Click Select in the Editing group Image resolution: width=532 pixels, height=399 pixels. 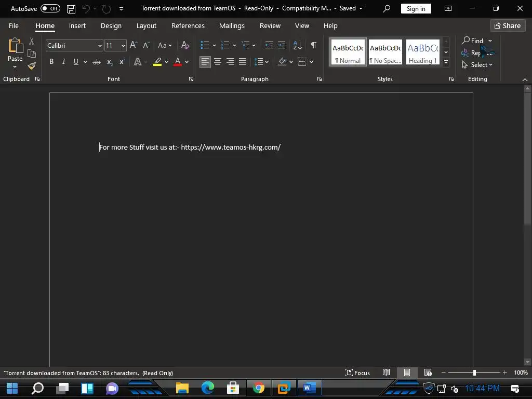tap(477, 65)
